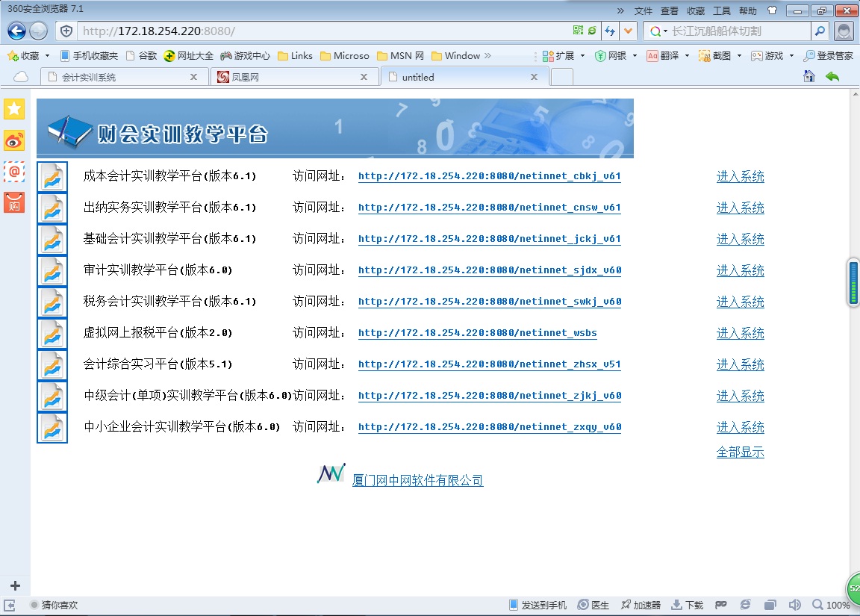The image size is (860, 616).
Task: Open favorites star in left sidebar
Action: click(13, 109)
